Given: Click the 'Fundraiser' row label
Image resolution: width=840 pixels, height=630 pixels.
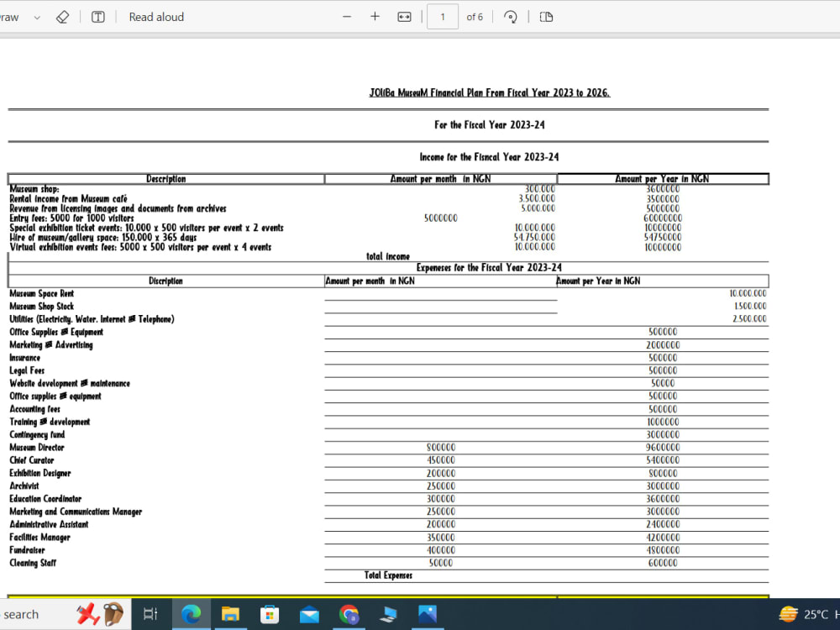Looking at the screenshot, I should click(x=27, y=549).
